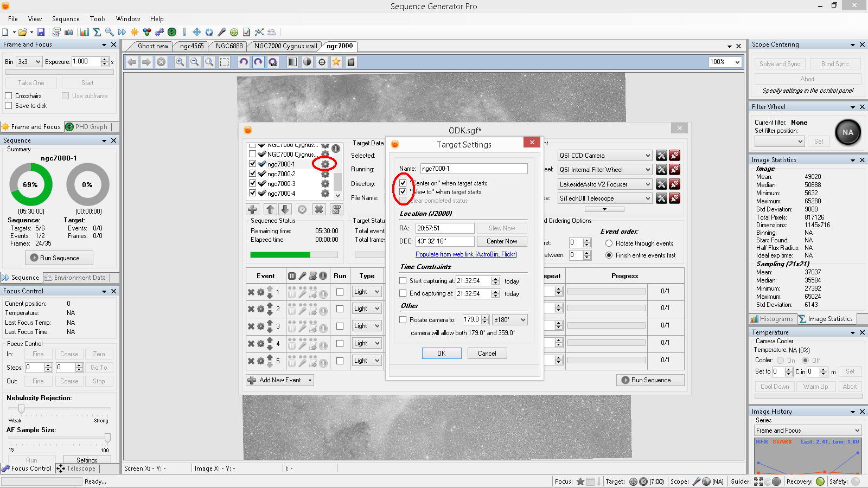The height and width of the screenshot is (488, 868).
Task: Enable the Start capturing at checkbox
Action: 403,281
